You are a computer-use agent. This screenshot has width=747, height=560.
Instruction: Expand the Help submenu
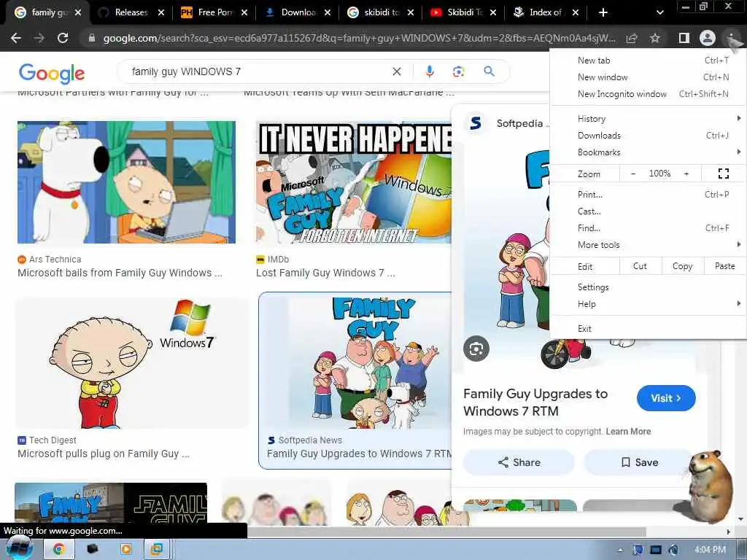tap(648, 304)
